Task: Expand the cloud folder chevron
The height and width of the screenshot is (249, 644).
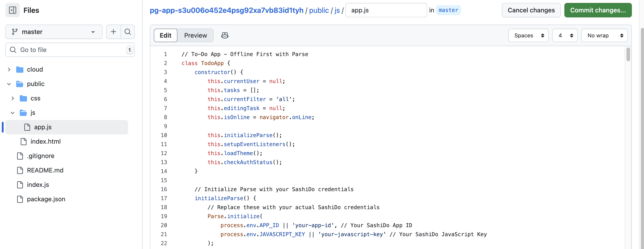Action: coord(9,69)
